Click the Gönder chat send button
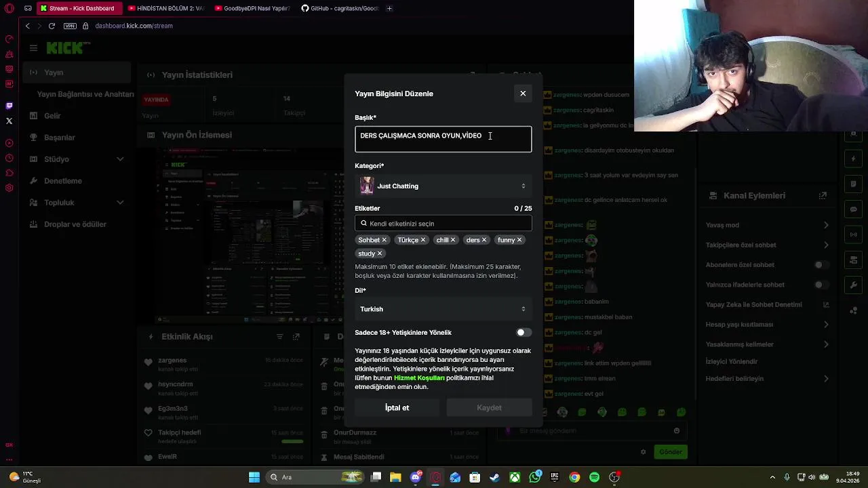This screenshot has height=488, width=868. [x=671, y=452]
